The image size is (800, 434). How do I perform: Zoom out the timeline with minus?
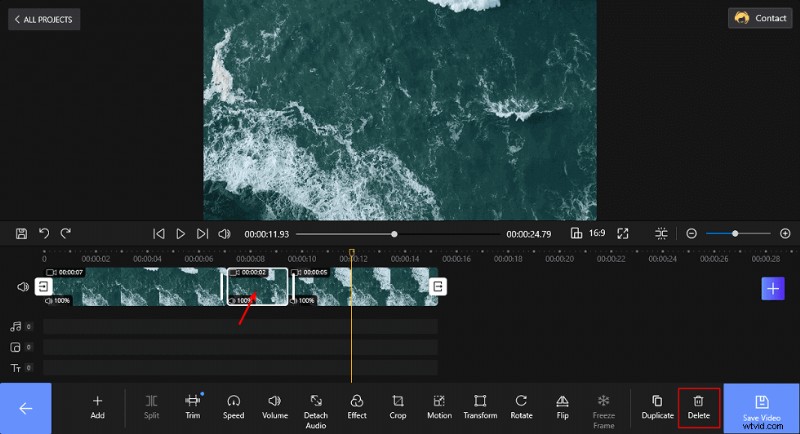click(x=691, y=234)
